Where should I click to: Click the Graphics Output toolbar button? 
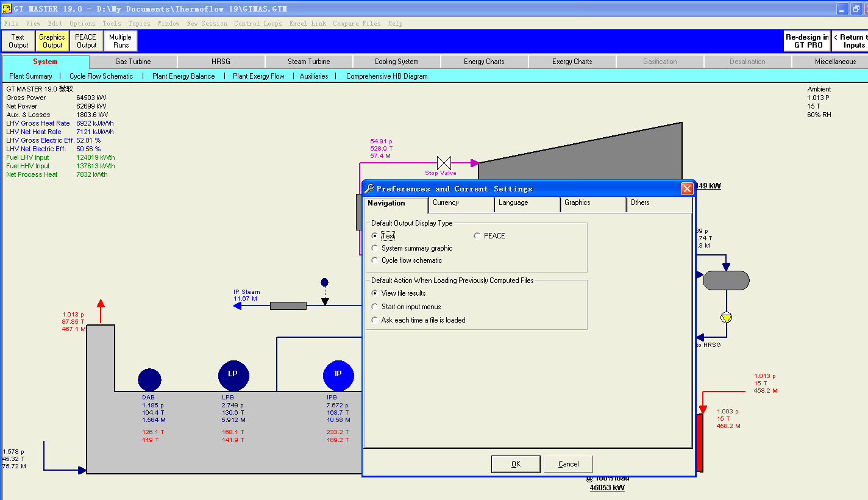(x=52, y=41)
